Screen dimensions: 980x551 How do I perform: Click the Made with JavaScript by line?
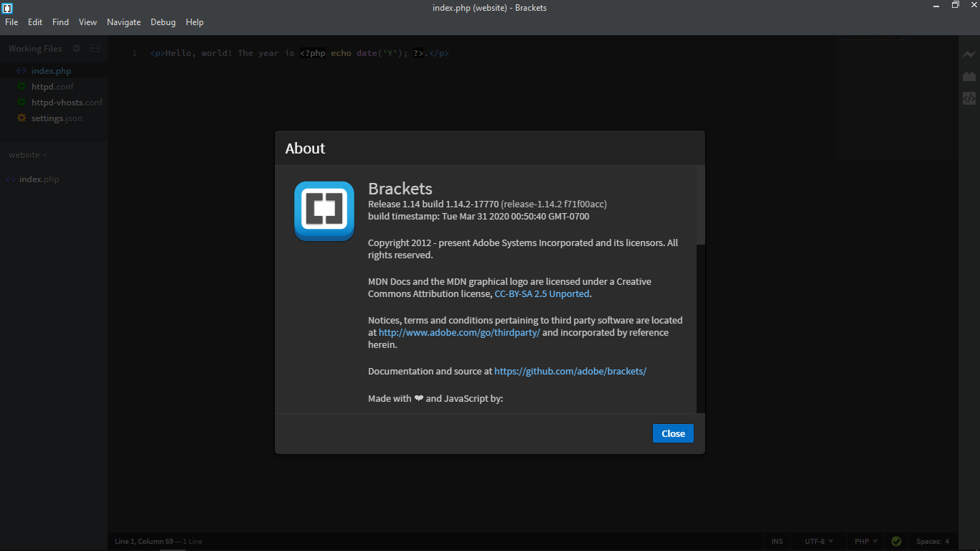435,399
